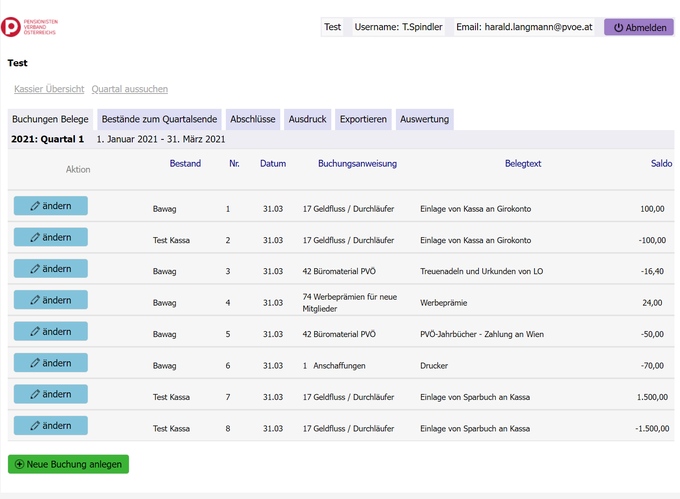Click the pencil icon for Werbeprämie row
The height and width of the screenshot is (499, 680).
coord(35,300)
